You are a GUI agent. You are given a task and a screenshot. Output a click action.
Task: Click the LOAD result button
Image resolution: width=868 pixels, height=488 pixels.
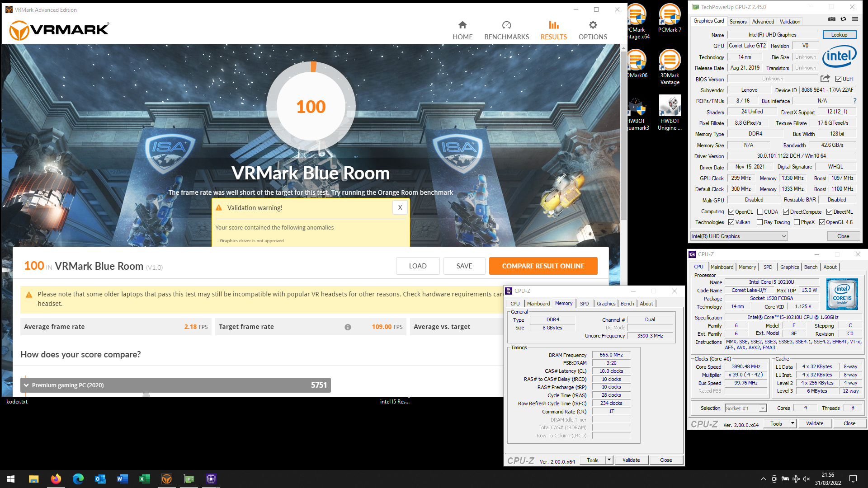418,266
